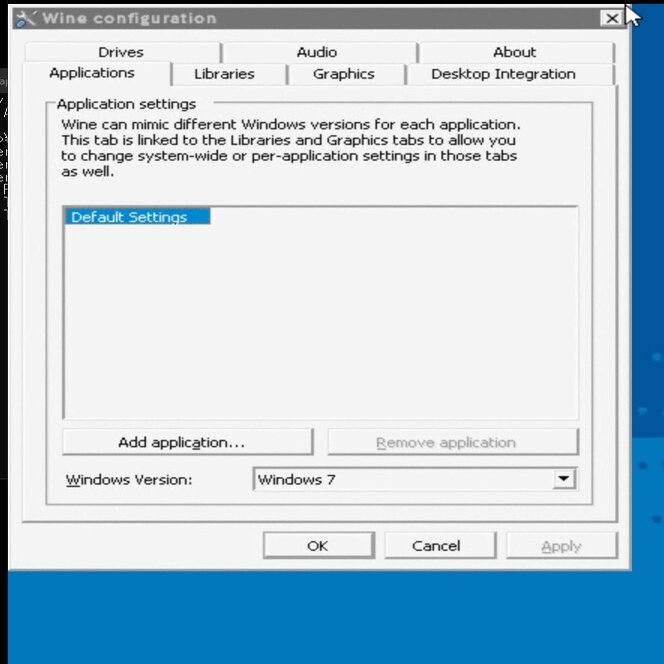Select Default Settings in the list
The height and width of the screenshot is (664, 664).
(137, 216)
